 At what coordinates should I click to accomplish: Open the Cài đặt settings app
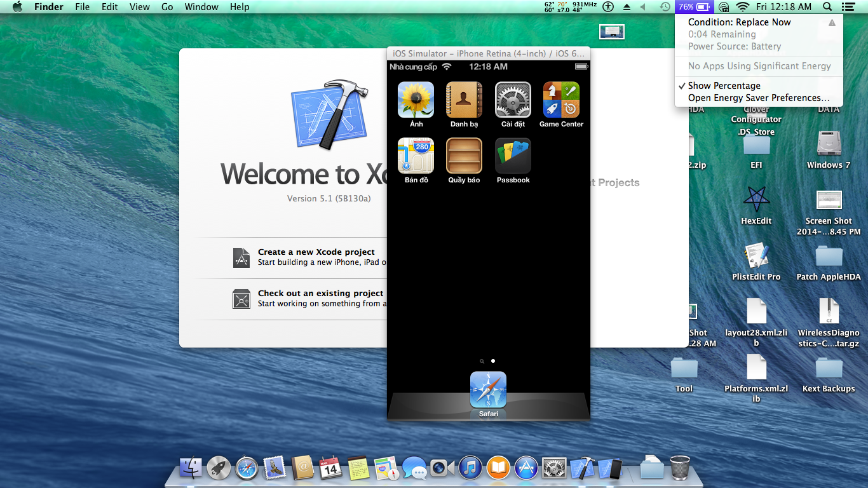click(x=513, y=100)
